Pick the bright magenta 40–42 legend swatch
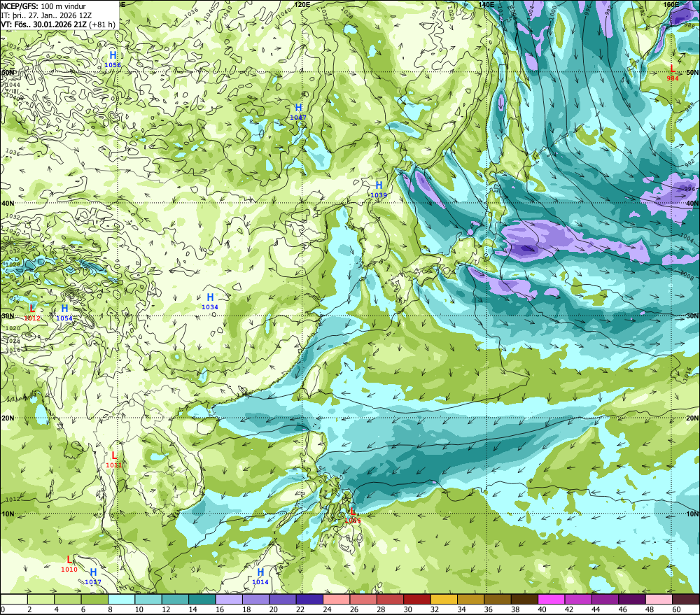Image resolution: width=700 pixels, height=615 pixels. (x=552, y=599)
